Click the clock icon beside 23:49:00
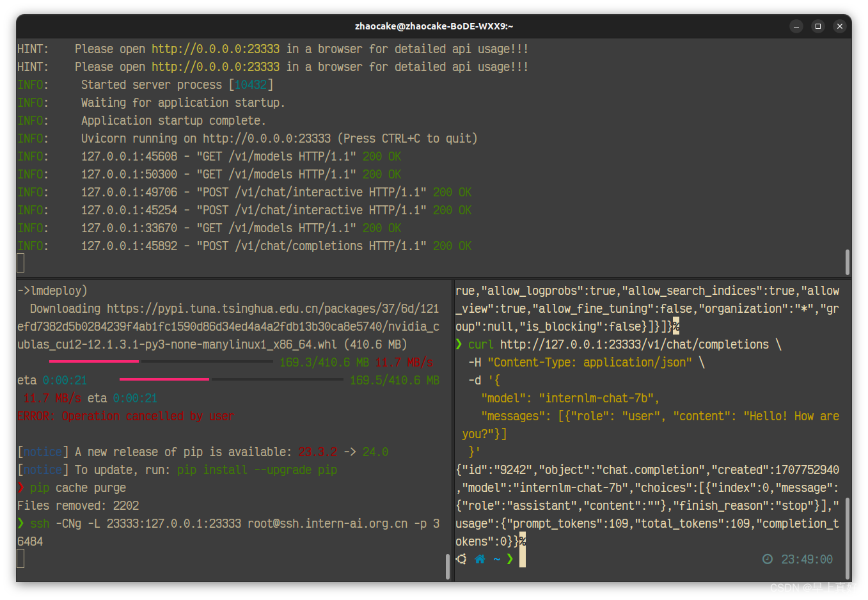Image resolution: width=868 pixels, height=600 pixels. [x=768, y=559]
